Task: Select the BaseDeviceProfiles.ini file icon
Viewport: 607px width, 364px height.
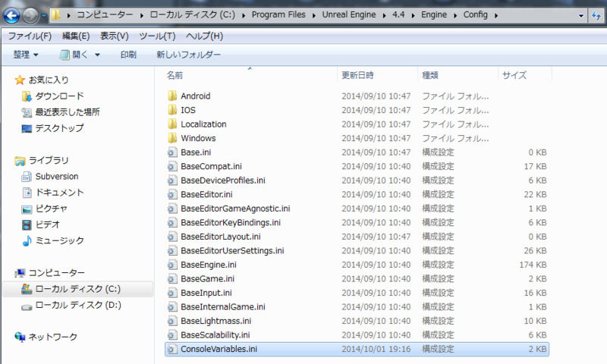Action: pyautogui.click(x=172, y=180)
